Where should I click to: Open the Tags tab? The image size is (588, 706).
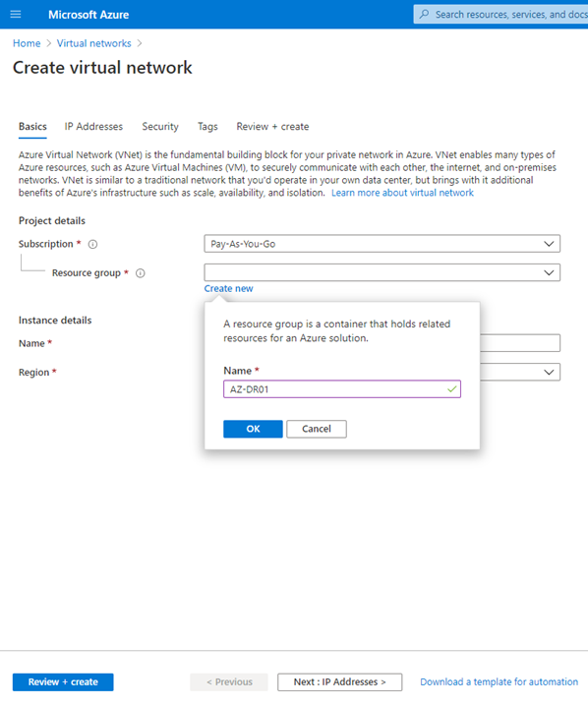[x=207, y=127]
